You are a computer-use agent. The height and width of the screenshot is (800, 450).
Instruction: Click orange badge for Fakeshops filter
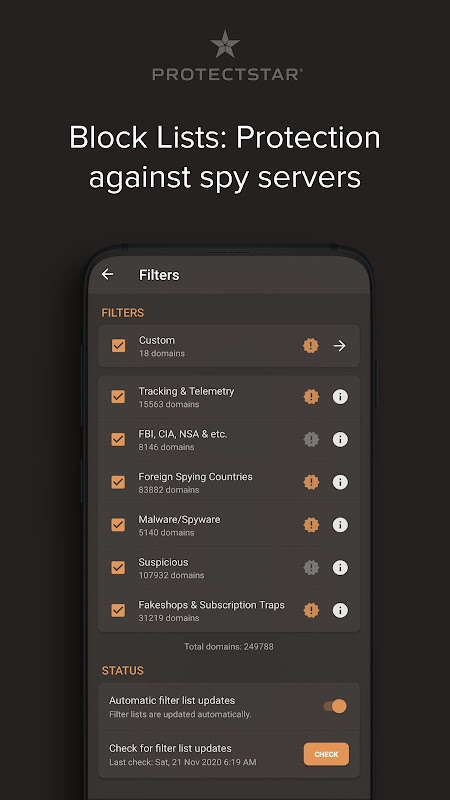(311, 610)
